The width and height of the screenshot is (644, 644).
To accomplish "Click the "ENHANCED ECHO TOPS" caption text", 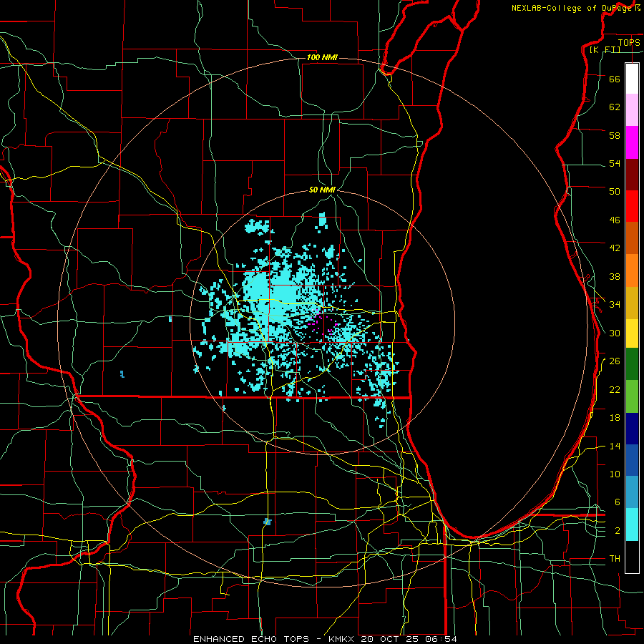I will point(251,639).
